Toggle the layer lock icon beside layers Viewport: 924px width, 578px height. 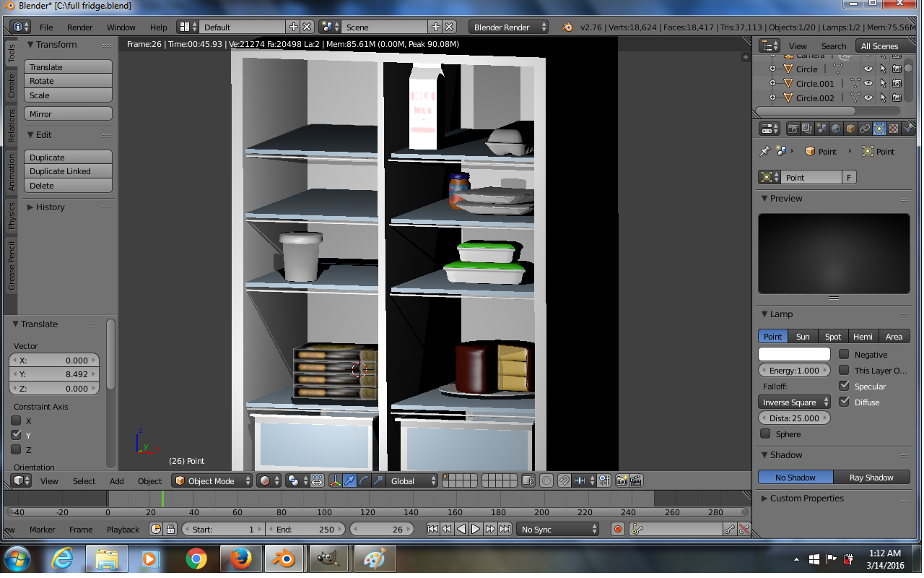(528, 480)
